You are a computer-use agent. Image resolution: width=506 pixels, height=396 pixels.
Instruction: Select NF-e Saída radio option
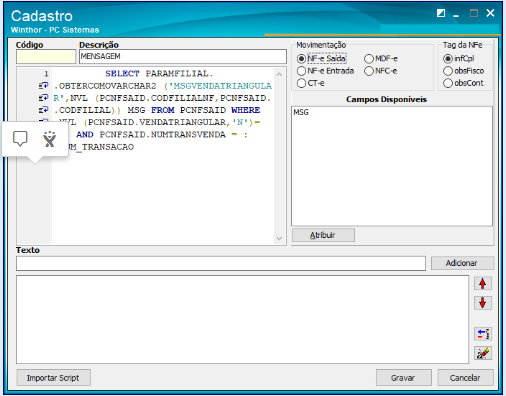pos(322,59)
